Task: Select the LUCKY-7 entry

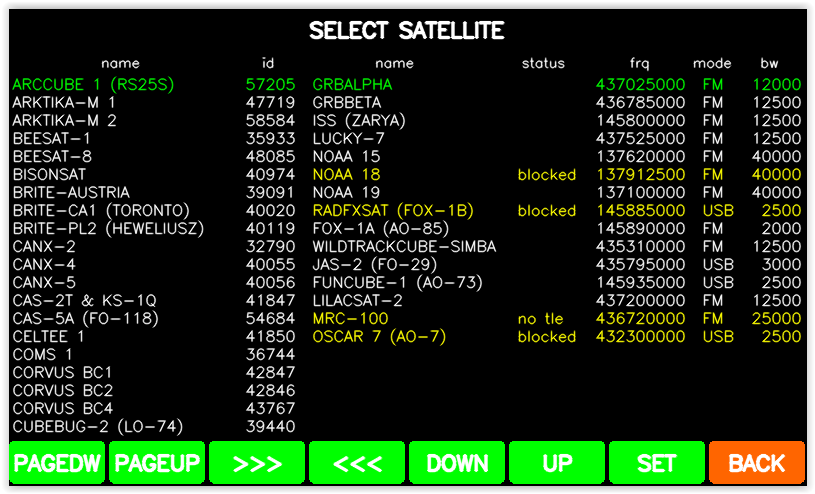Action: 557,138
